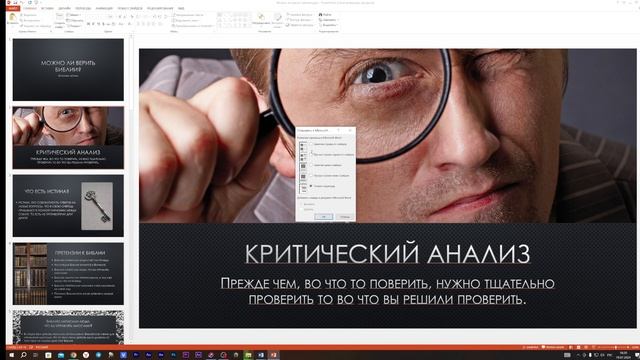Click the Find (Найти) binoculars icon
The height and width of the screenshot is (360, 640).
(320, 15)
